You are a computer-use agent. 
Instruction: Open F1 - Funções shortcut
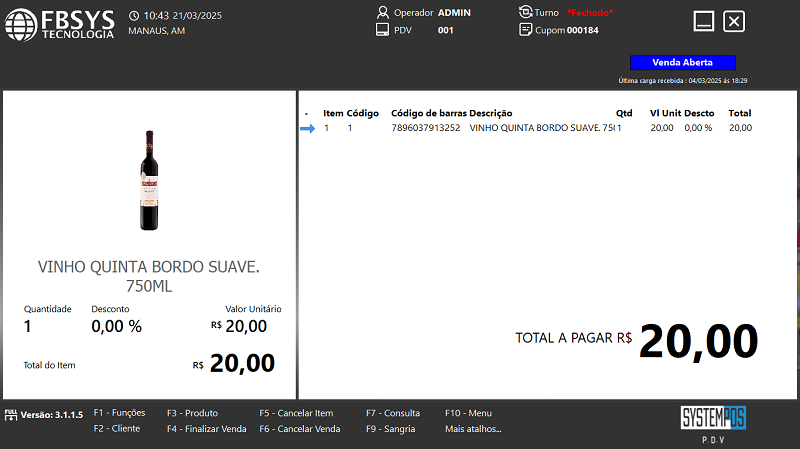(x=119, y=413)
